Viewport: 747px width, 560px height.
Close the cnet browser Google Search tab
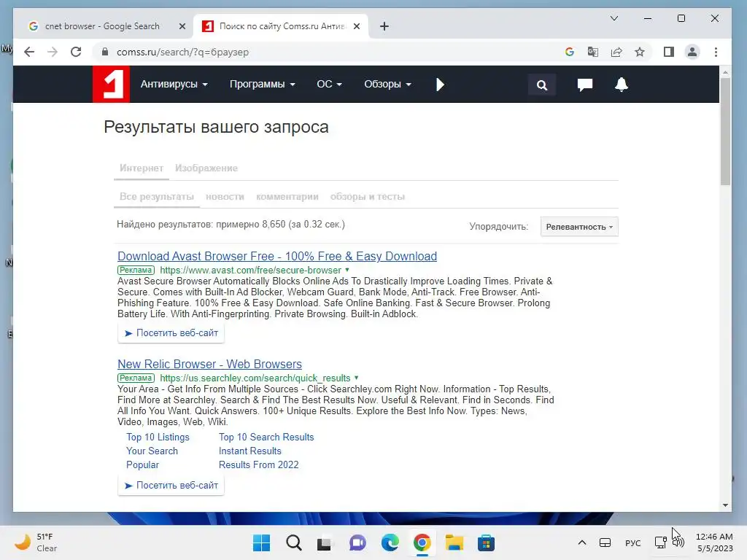tap(182, 26)
